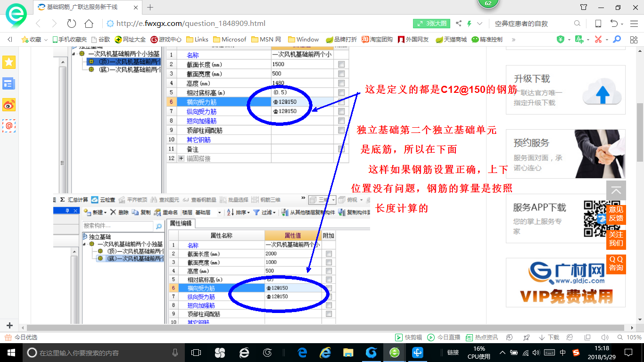Click the 意见反馈 feedback button
The image size is (644, 362).
pyautogui.click(x=616, y=214)
